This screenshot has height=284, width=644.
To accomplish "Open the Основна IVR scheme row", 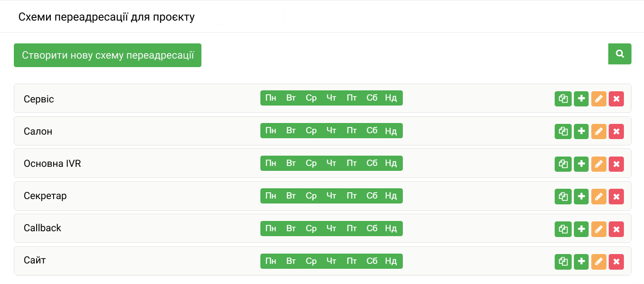I will (x=322, y=164).
